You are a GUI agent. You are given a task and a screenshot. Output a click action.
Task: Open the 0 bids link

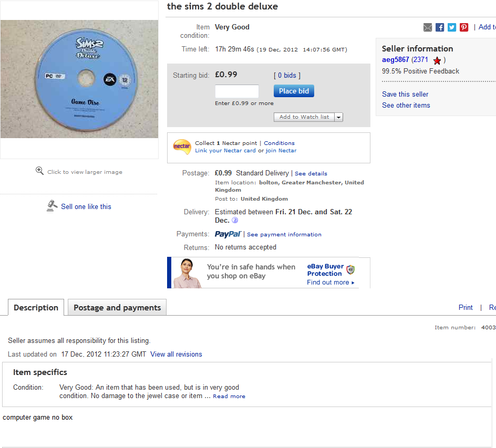[x=287, y=76]
